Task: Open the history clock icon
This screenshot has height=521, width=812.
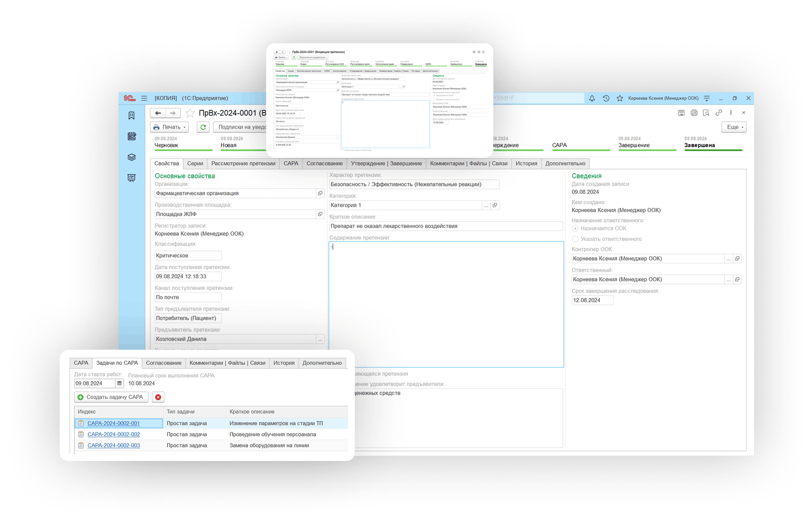Action: click(x=606, y=98)
